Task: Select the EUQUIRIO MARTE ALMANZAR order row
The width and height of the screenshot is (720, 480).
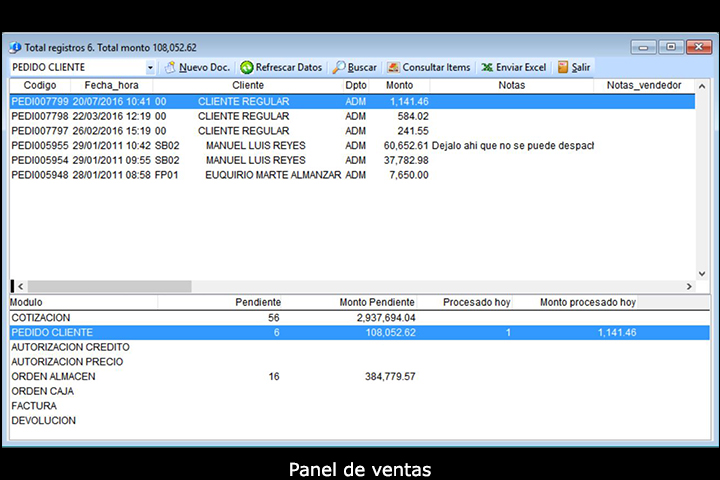Action: click(272, 175)
